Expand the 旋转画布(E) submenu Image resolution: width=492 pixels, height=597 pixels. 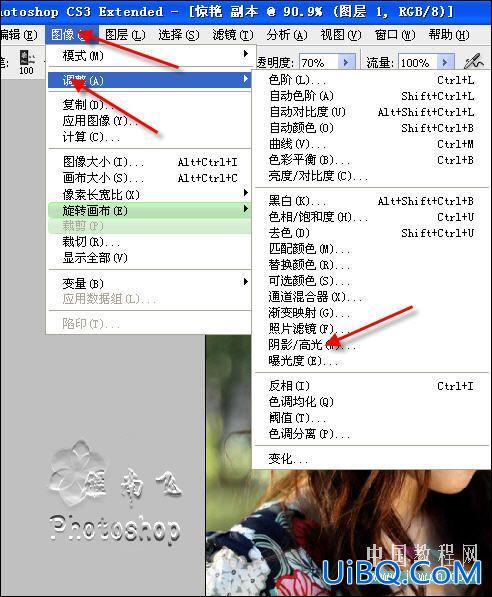149,210
